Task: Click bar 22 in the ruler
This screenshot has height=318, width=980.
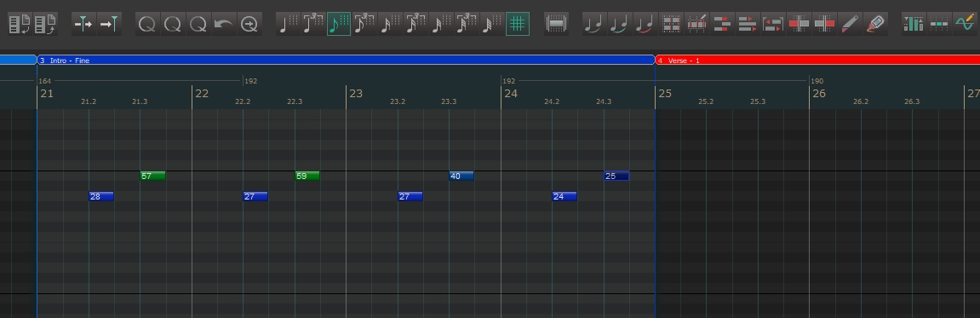Action: [201, 94]
